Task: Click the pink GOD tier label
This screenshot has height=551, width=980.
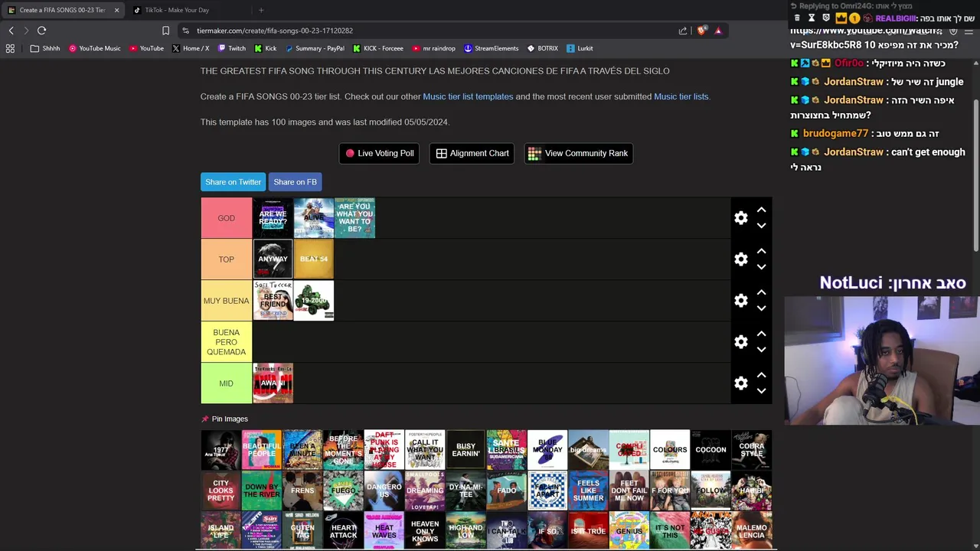Action: click(x=226, y=218)
